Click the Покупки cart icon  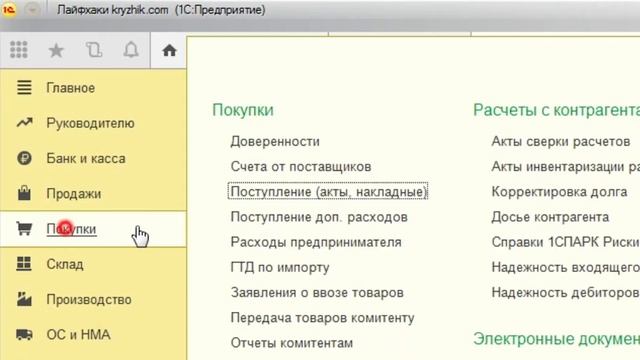(x=24, y=229)
